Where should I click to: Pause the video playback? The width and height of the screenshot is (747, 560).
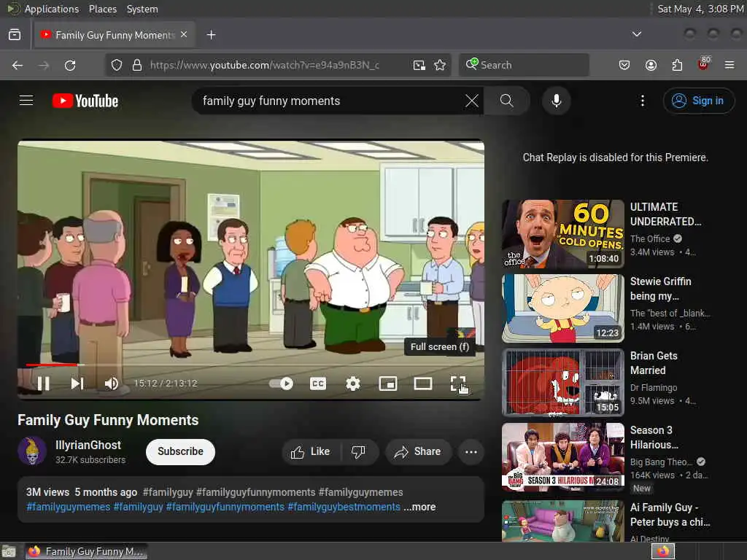point(43,384)
